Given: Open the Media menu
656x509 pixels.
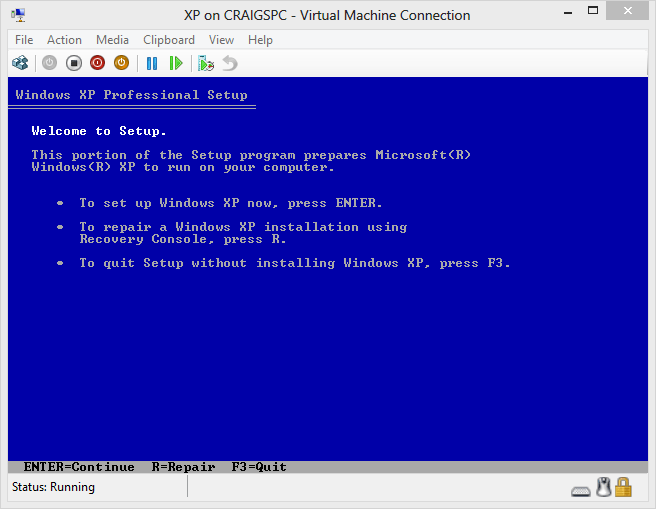Looking at the screenshot, I should coord(112,40).
